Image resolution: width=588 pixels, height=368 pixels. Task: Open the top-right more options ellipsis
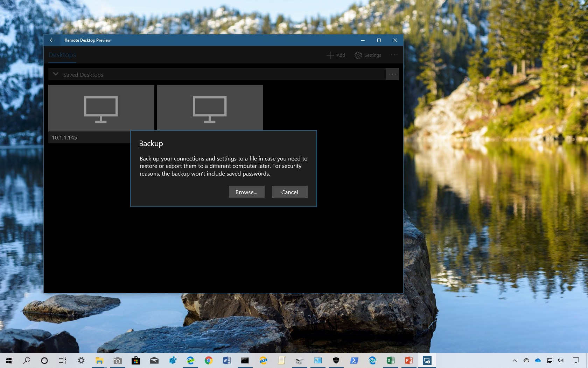[x=394, y=55]
